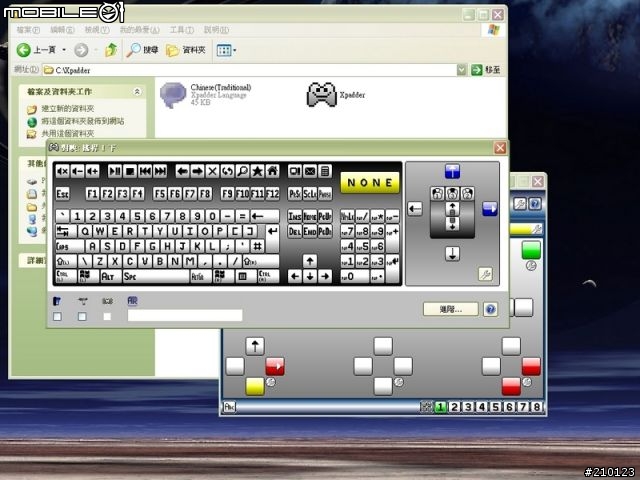The image size is (640, 480).
Task: Select the launch mail envelope key
Action: click(310, 171)
